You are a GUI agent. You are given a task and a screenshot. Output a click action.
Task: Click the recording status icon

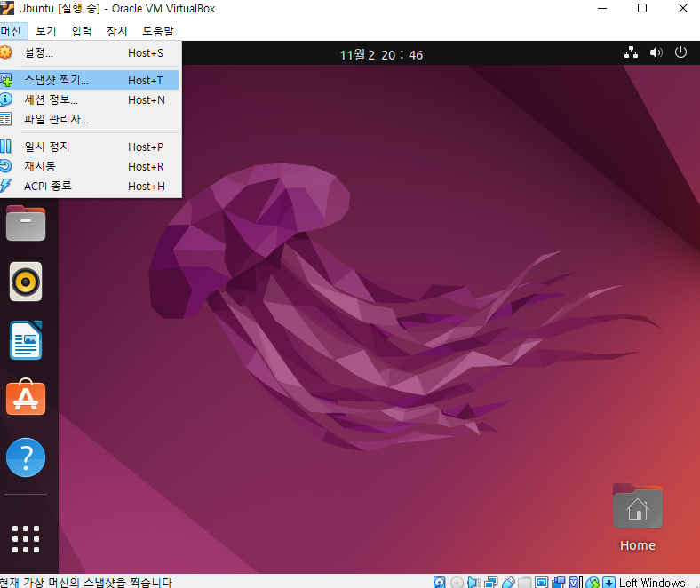pyautogui.click(x=558, y=582)
